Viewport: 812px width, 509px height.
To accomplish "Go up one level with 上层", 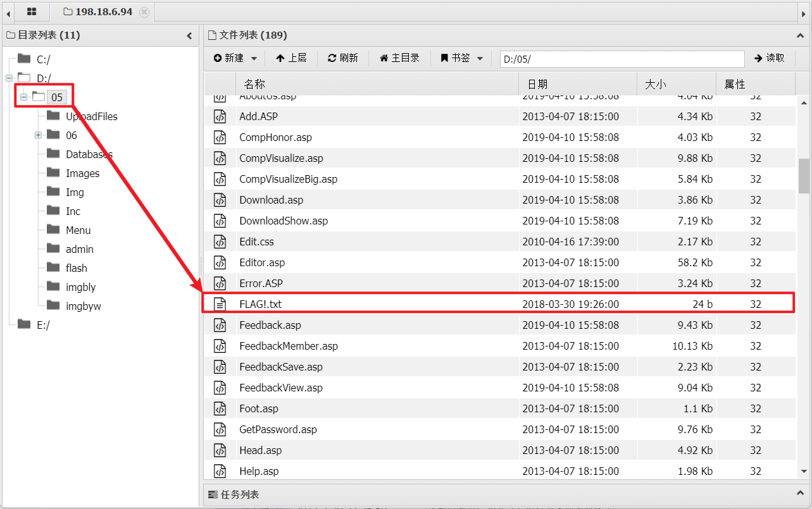I will 291,58.
